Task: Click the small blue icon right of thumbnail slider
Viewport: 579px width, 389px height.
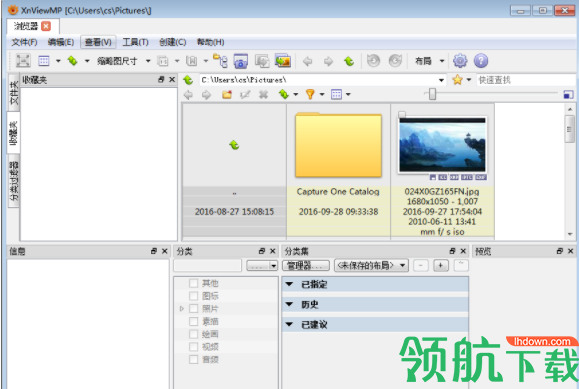Action: tap(568, 94)
